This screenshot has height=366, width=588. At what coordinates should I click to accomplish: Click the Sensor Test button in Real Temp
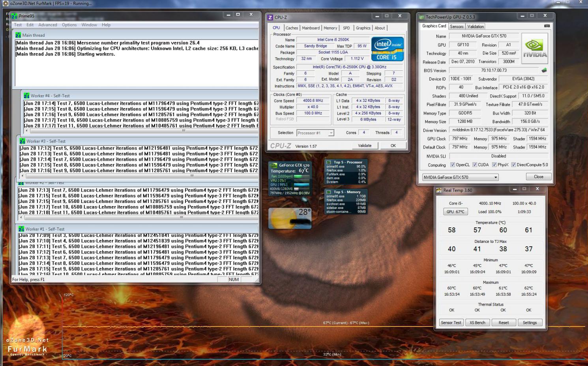pyautogui.click(x=451, y=323)
